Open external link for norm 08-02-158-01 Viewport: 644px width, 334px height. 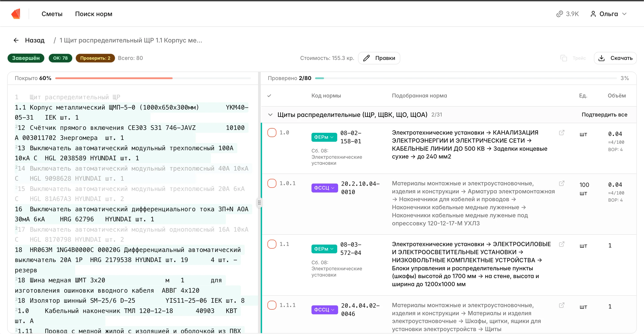(561, 133)
